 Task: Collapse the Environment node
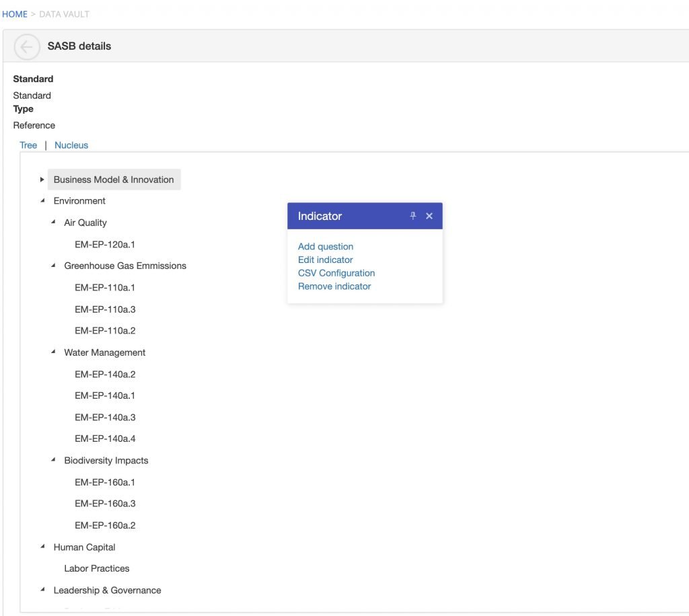click(42, 200)
